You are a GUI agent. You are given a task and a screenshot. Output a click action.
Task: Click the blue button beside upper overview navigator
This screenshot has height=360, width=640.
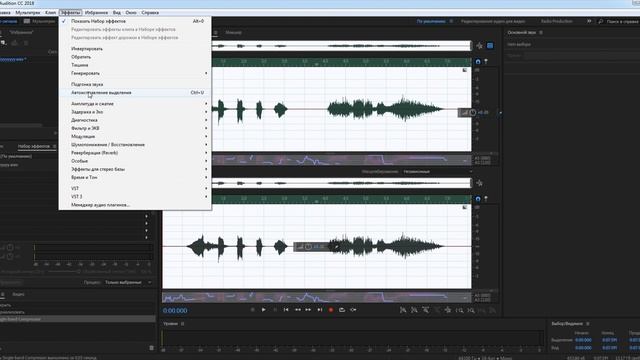(x=490, y=46)
